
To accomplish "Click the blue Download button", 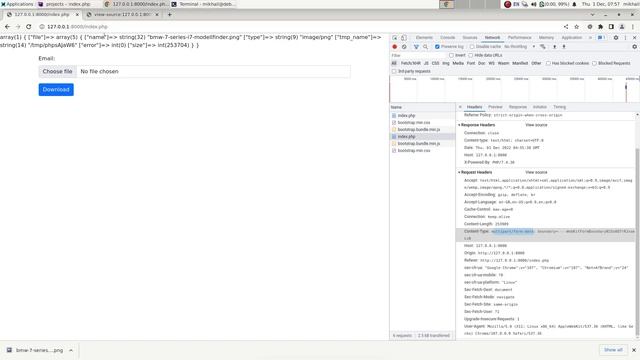I will pos(56,90).
